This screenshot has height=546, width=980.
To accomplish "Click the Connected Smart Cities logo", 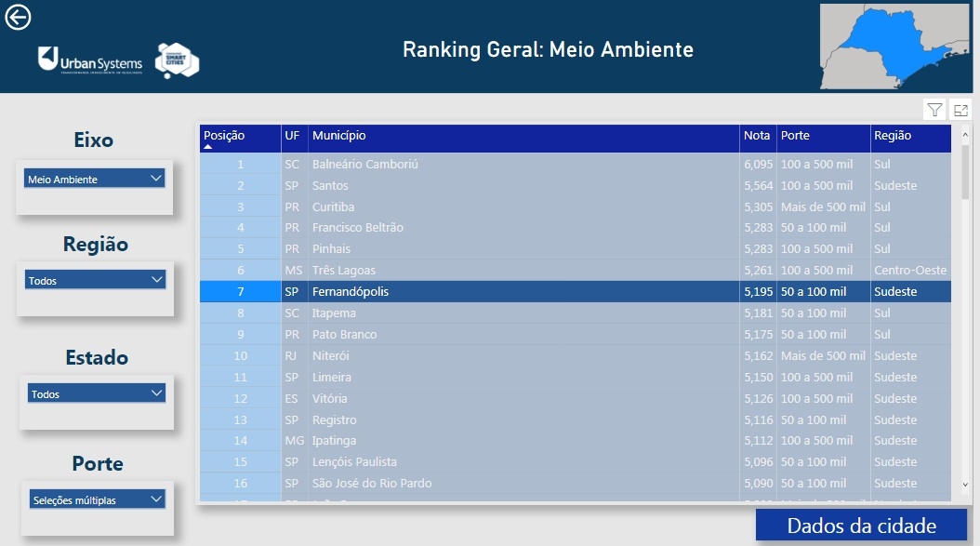I will (177, 60).
